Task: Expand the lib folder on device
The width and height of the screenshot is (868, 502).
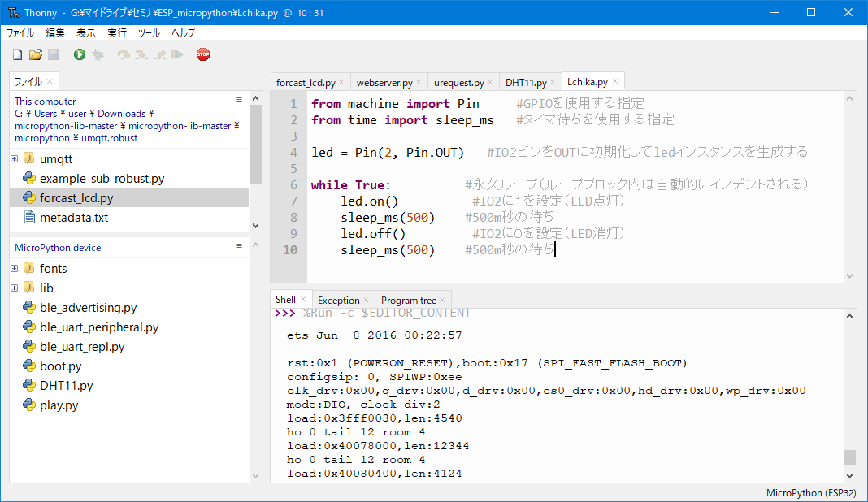Action: 15,288
